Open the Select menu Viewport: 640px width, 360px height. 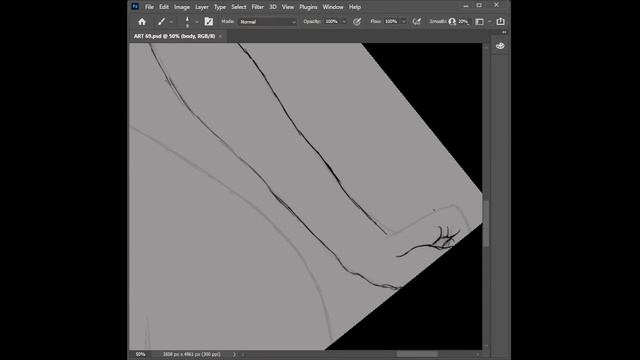(238, 7)
